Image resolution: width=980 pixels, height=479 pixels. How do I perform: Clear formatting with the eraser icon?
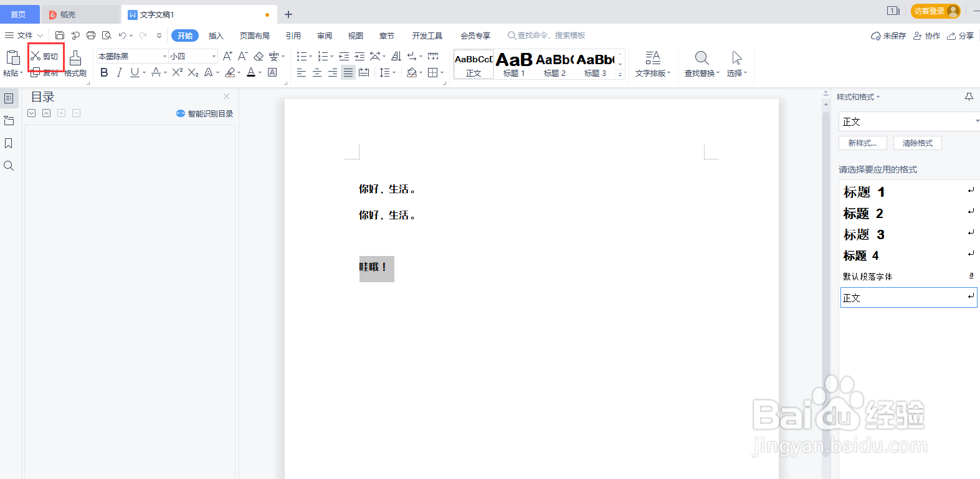[x=259, y=56]
